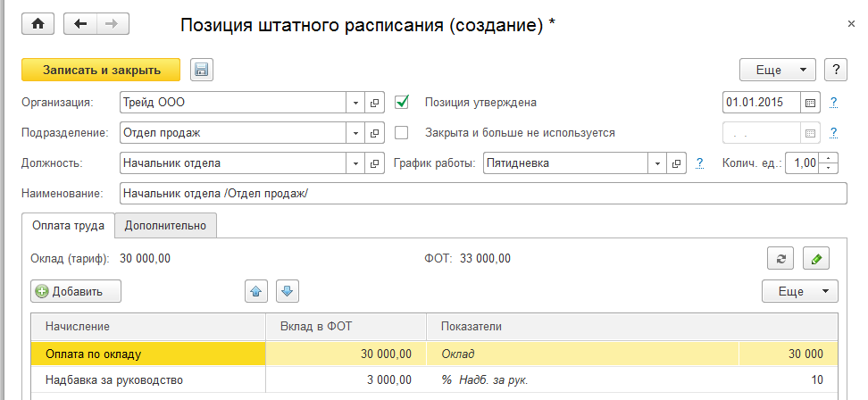Open the Организация record link icon
The height and width of the screenshot is (400, 868).
375,102
